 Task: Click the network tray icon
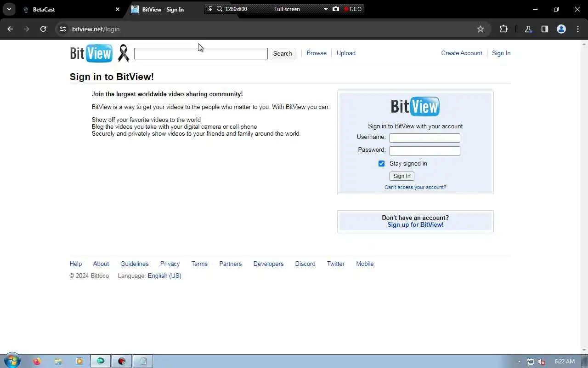click(531, 362)
